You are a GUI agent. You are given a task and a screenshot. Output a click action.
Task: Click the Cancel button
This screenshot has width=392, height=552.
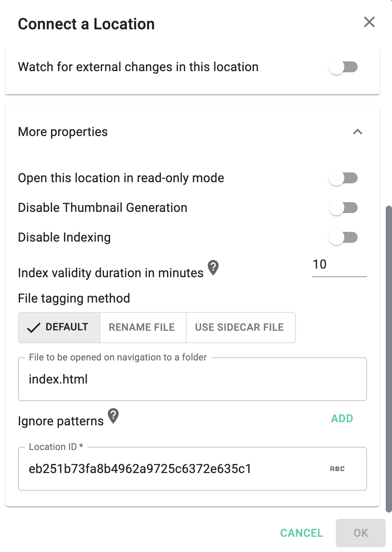coord(301,533)
